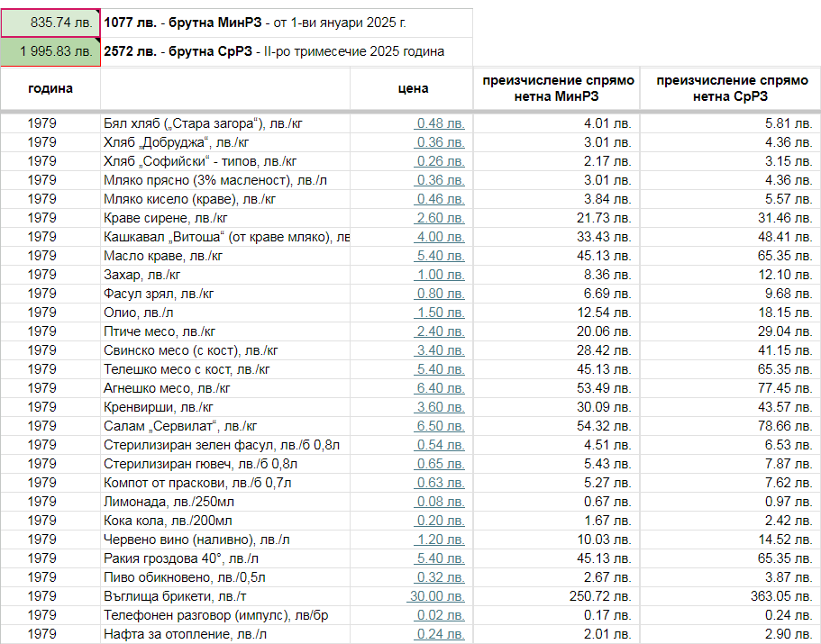Viewport: 821px width, 644px height.
Task: Select the 'Птиче месо, лв./кг' cell
Action: (225, 331)
